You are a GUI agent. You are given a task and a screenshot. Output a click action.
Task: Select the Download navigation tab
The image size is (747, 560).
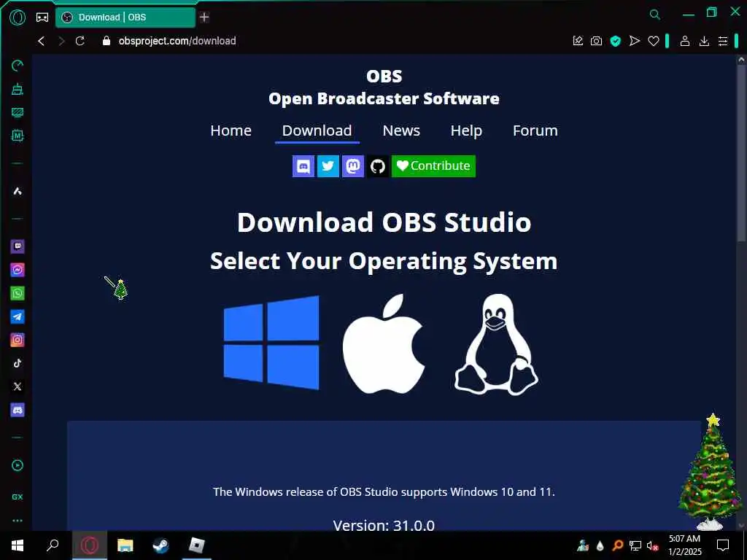click(317, 131)
